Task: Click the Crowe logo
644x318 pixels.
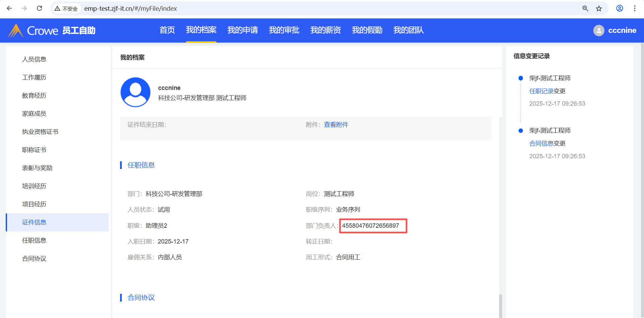Action: (33, 31)
